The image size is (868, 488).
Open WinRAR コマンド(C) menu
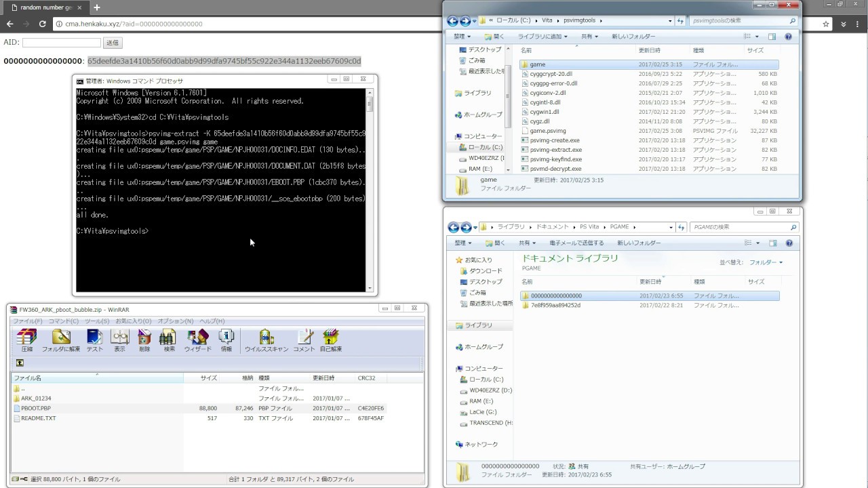coord(64,321)
